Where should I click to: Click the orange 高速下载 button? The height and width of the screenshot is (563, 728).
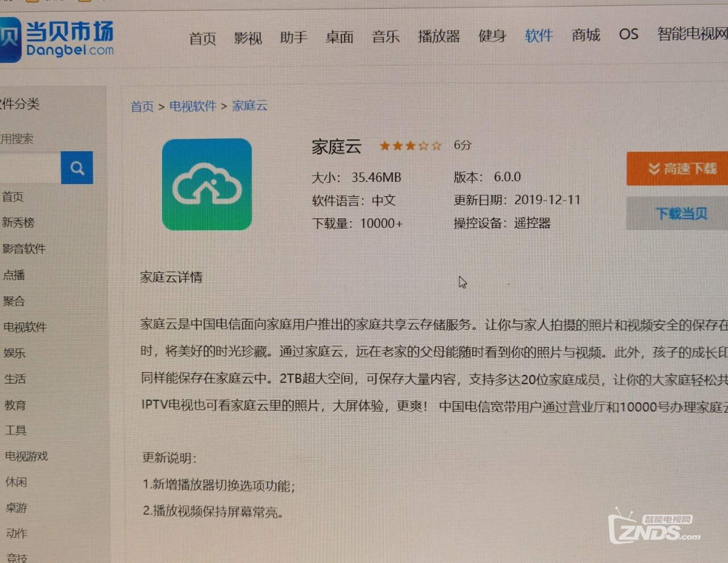pos(677,169)
